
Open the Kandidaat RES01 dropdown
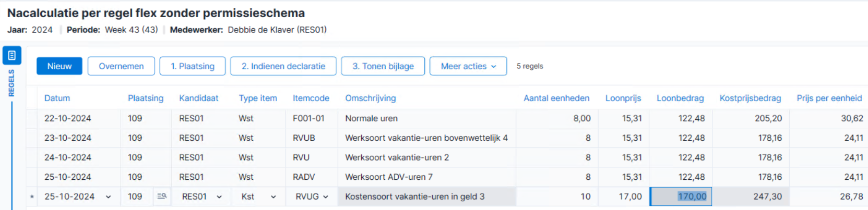219,197
